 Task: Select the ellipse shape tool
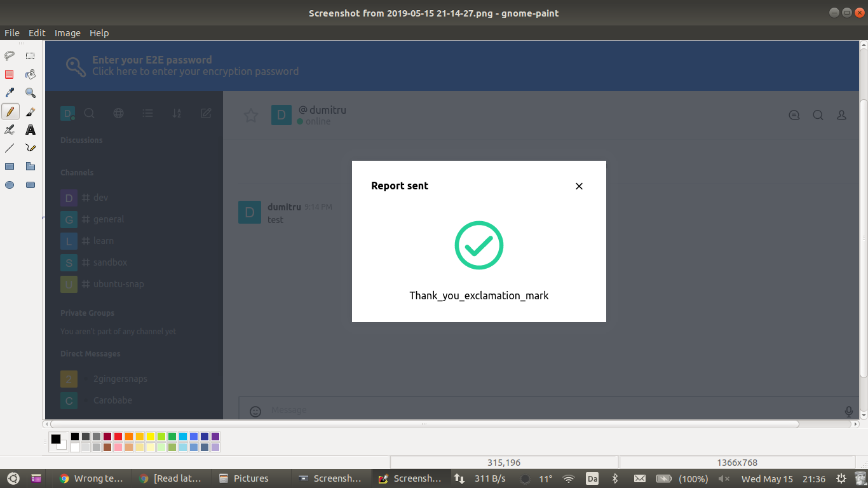(x=10, y=185)
